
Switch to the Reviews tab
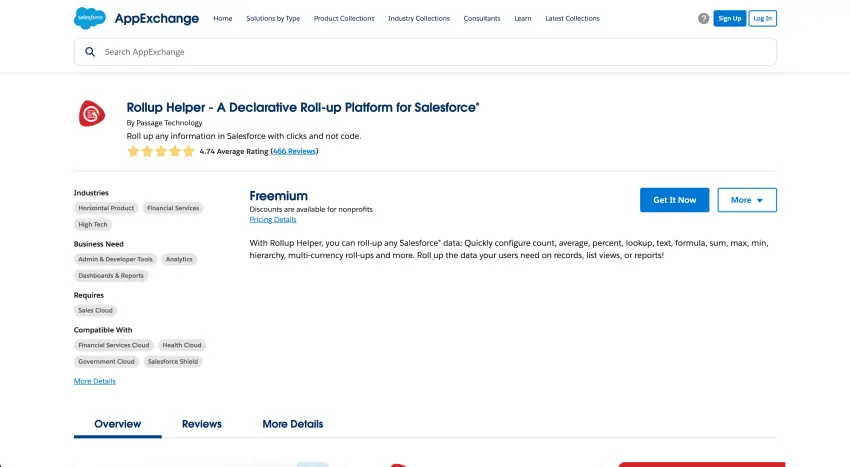point(202,424)
